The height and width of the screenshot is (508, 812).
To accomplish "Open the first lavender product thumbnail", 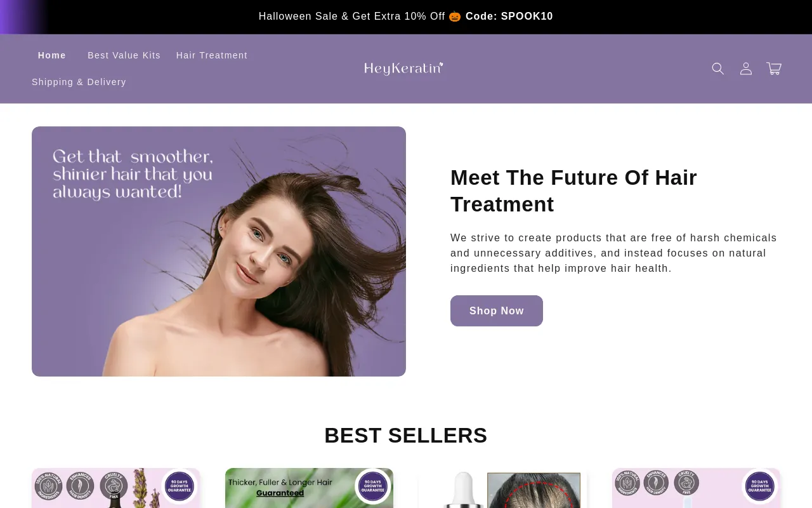I will click(x=115, y=488).
